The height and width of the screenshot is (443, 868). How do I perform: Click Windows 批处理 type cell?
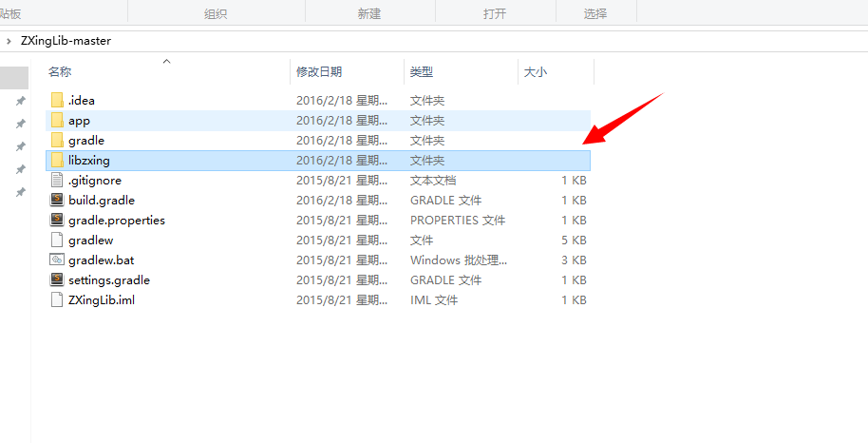click(x=459, y=260)
